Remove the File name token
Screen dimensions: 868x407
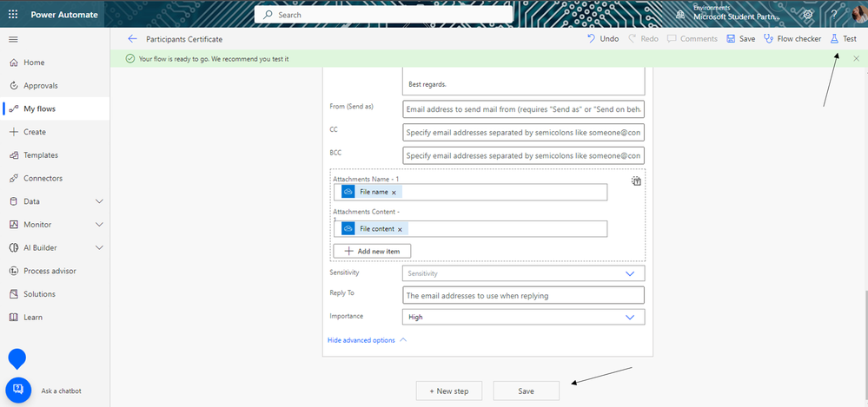[394, 193]
